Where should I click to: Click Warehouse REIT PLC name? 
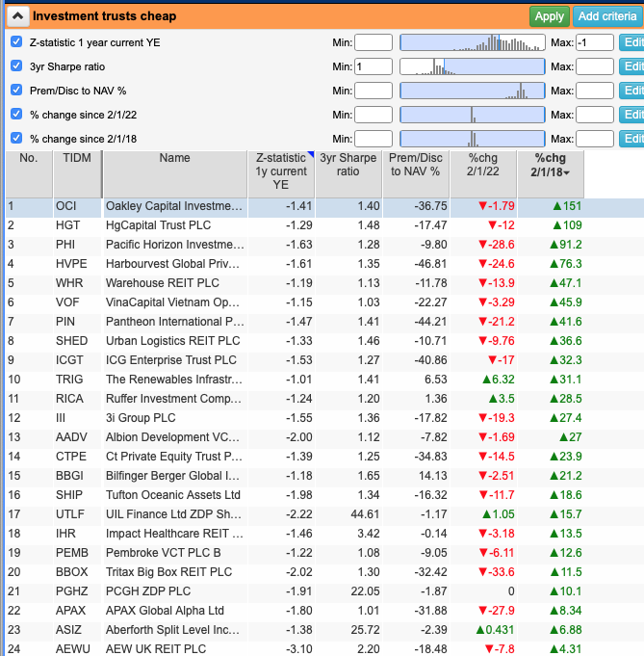pyautogui.click(x=163, y=283)
